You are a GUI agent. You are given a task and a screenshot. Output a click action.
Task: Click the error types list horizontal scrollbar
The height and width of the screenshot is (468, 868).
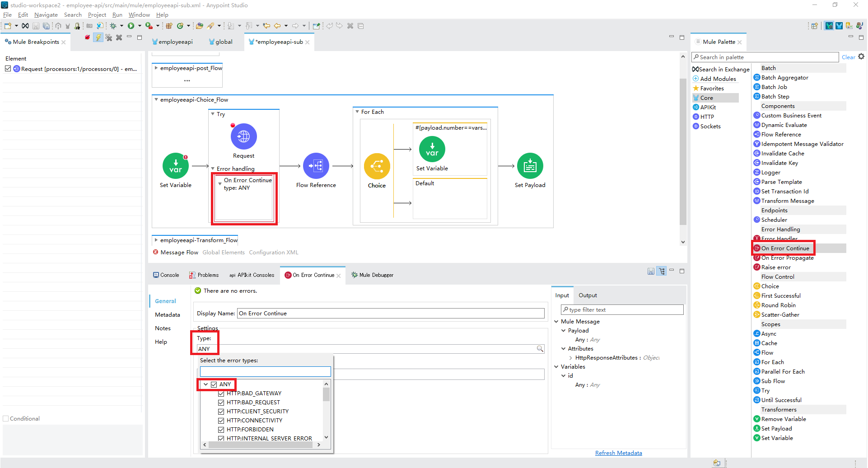click(x=261, y=445)
